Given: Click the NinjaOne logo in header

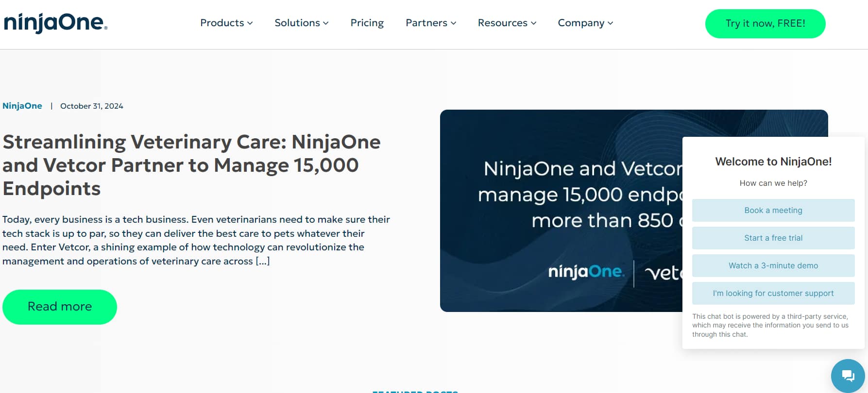Looking at the screenshot, I should point(55,23).
